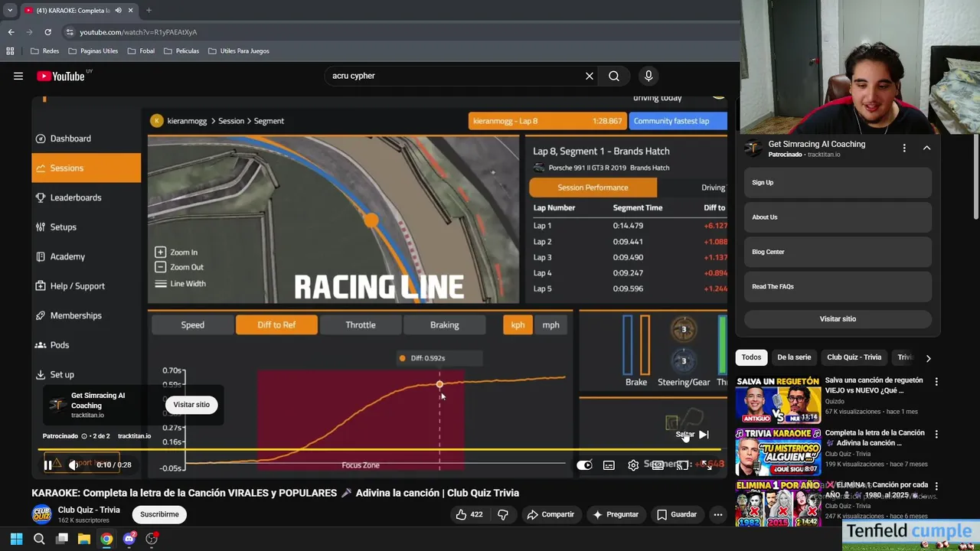Select the Todos filter chip
The image size is (980, 551).
[751, 357]
